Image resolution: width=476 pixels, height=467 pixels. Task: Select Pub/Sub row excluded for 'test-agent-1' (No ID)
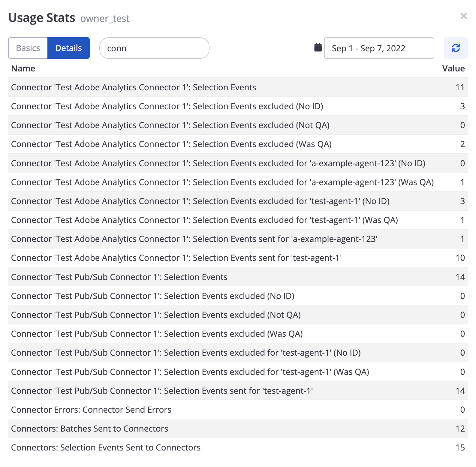[x=238, y=353]
